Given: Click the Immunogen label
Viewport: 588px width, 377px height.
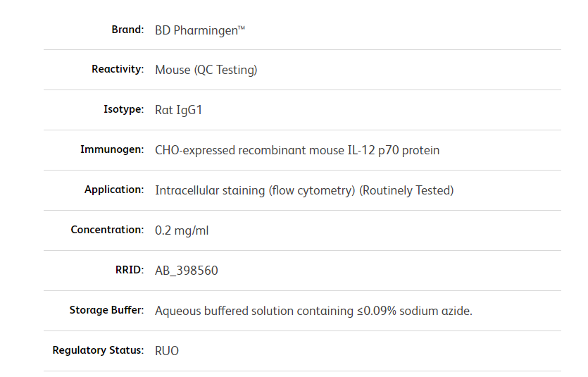Looking at the screenshot, I should click(112, 149).
